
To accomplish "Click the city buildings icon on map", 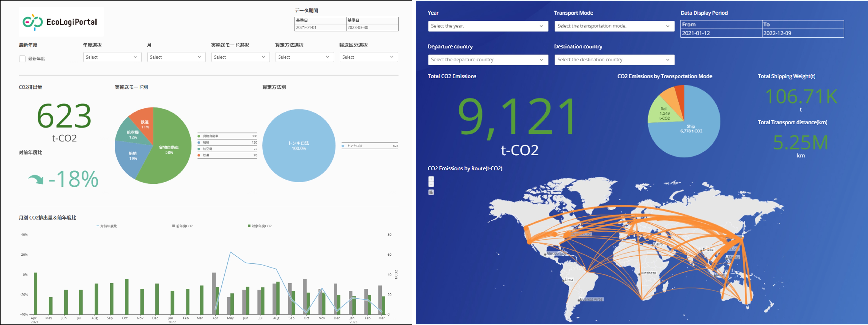I will [431, 192].
